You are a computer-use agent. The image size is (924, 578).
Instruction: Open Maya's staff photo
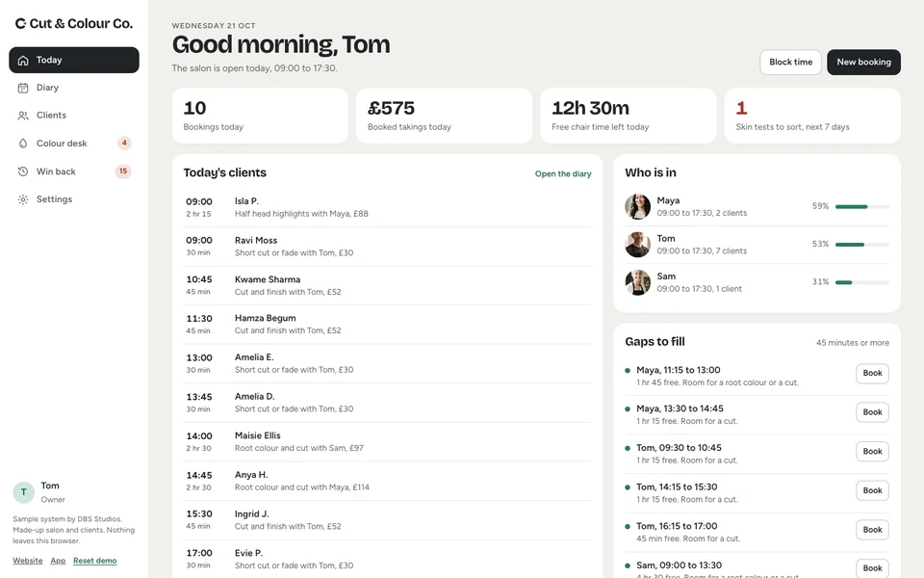pyautogui.click(x=637, y=206)
